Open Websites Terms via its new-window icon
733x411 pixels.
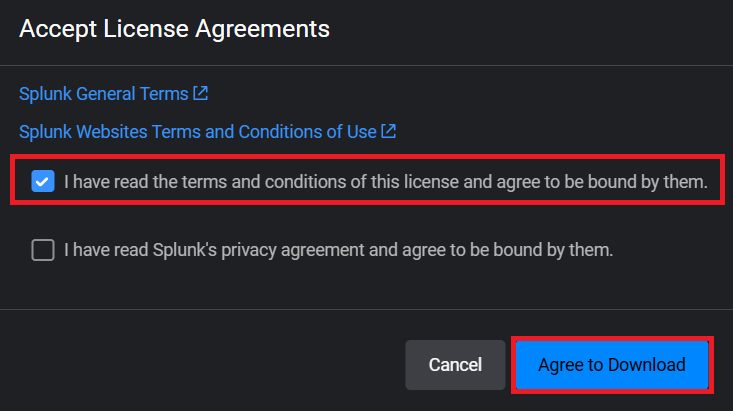pos(389,131)
